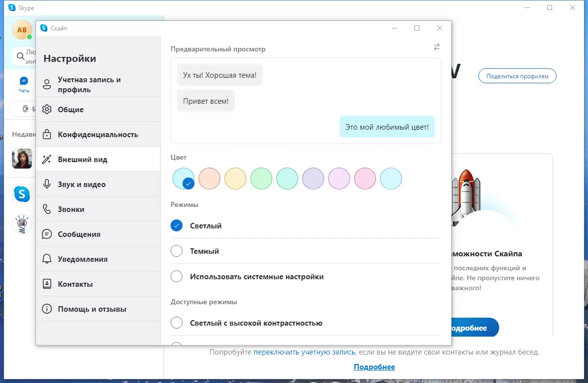Click the Skype logo in the settings title bar
Image resolution: width=588 pixels, height=383 pixels.
tap(44, 28)
